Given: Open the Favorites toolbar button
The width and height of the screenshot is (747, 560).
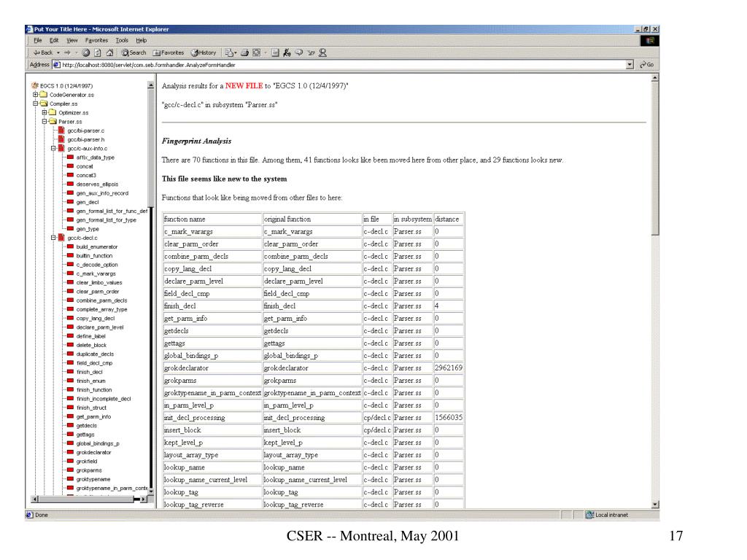Looking at the screenshot, I should tap(169, 52).
